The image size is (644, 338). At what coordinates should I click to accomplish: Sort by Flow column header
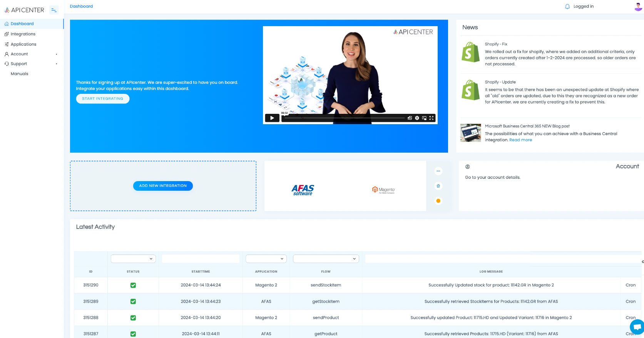pyautogui.click(x=326, y=271)
